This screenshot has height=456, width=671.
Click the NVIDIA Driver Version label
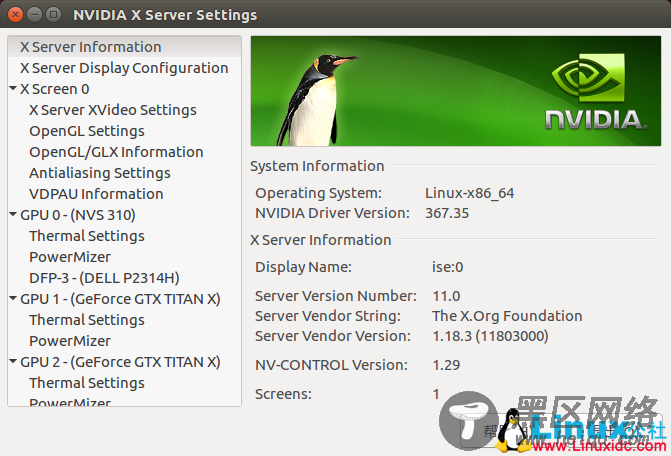pos(333,213)
